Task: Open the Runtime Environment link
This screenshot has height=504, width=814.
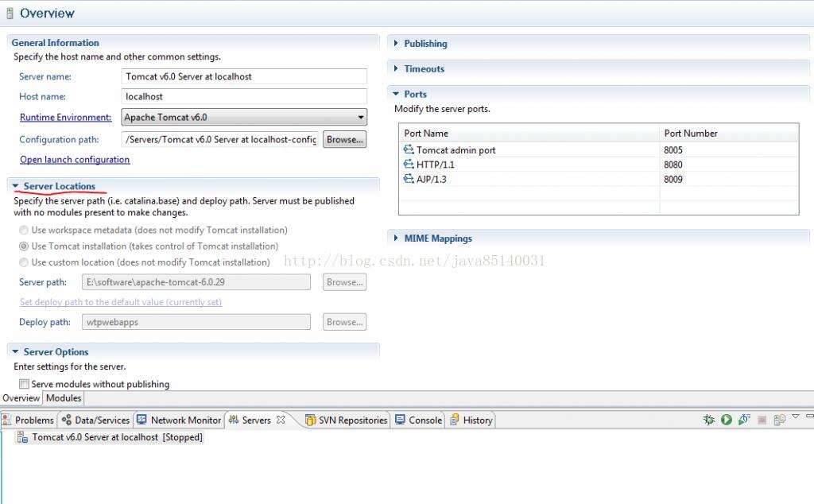Action: [x=65, y=118]
